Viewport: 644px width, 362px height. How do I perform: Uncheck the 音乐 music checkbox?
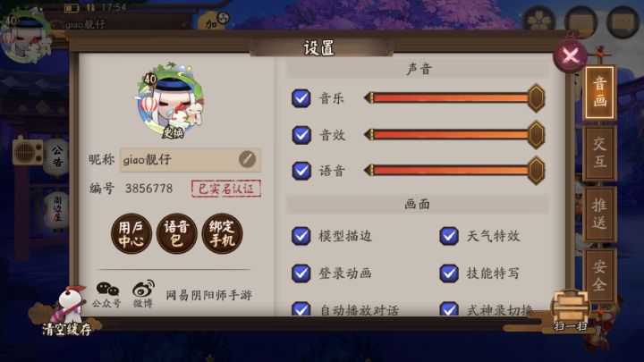click(x=301, y=98)
